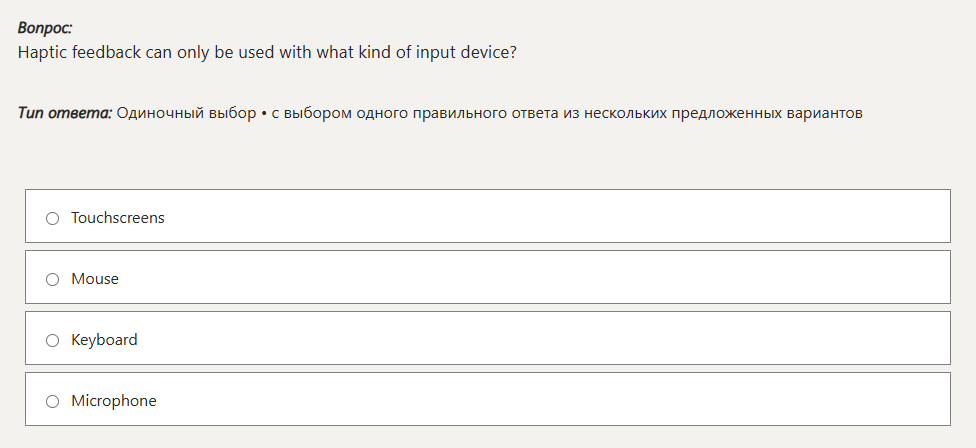Click the words "Haptic feedback" in the question

click(79, 52)
